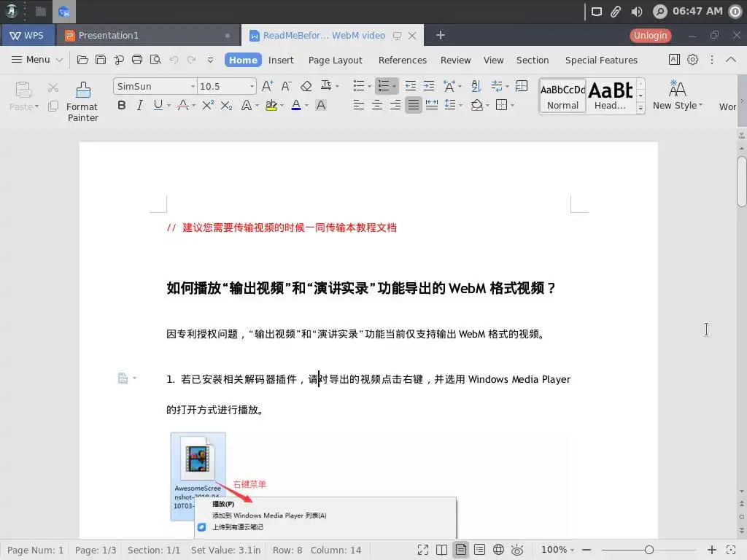Click the paragraph layout icon beside item 1
Screen dimensions: 747x560
coord(123,378)
